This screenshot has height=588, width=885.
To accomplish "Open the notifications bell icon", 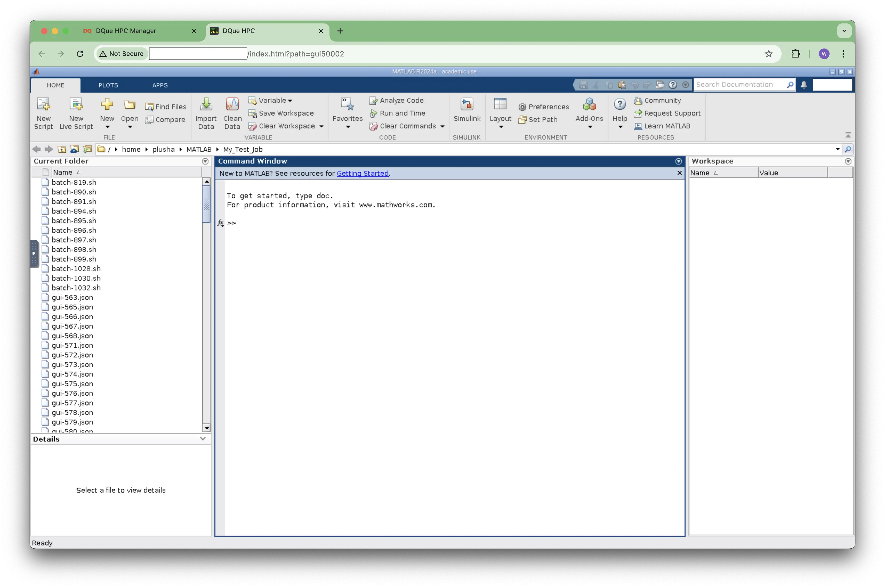I will tap(803, 85).
